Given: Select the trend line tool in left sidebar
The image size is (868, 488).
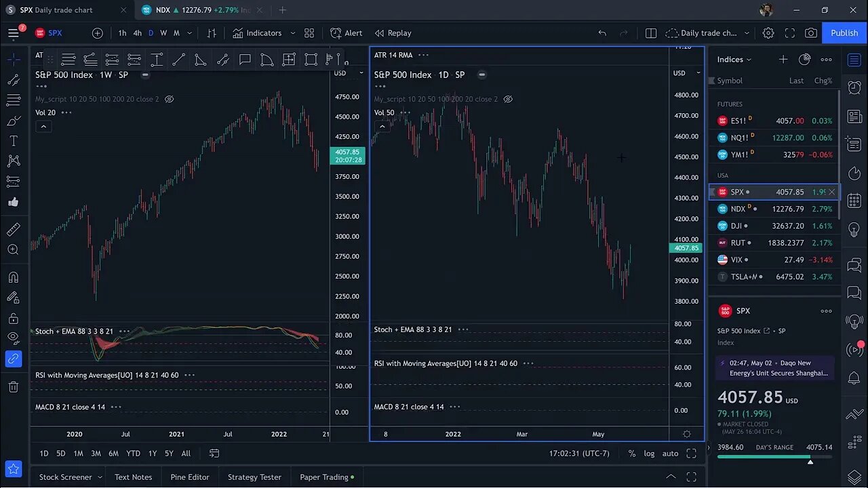Looking at the screenshot, I should click(13, 80).
